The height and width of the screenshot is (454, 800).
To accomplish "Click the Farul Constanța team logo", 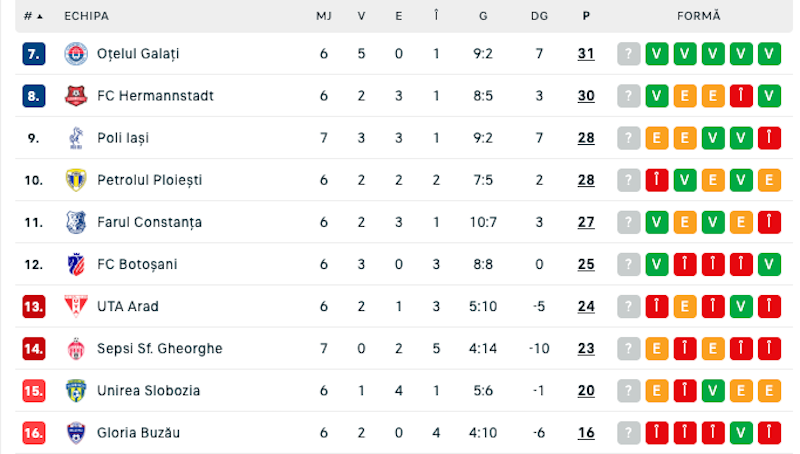I will (x=76, y=222).
